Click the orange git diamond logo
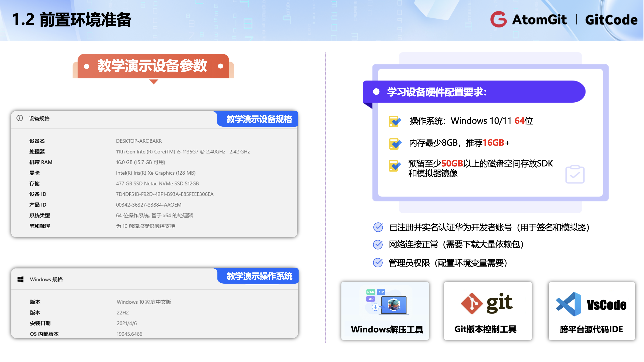This screenshot has height=362, width=644. point(472,303)
